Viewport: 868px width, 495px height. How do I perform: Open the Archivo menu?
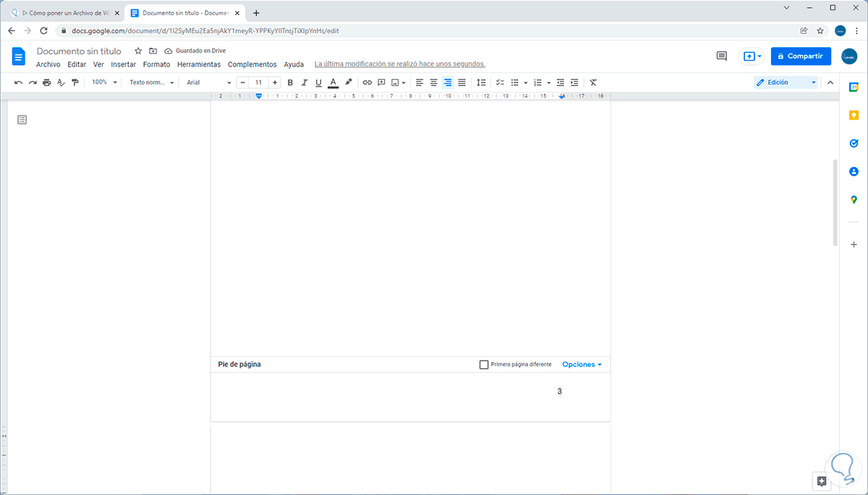click(48, 64)
